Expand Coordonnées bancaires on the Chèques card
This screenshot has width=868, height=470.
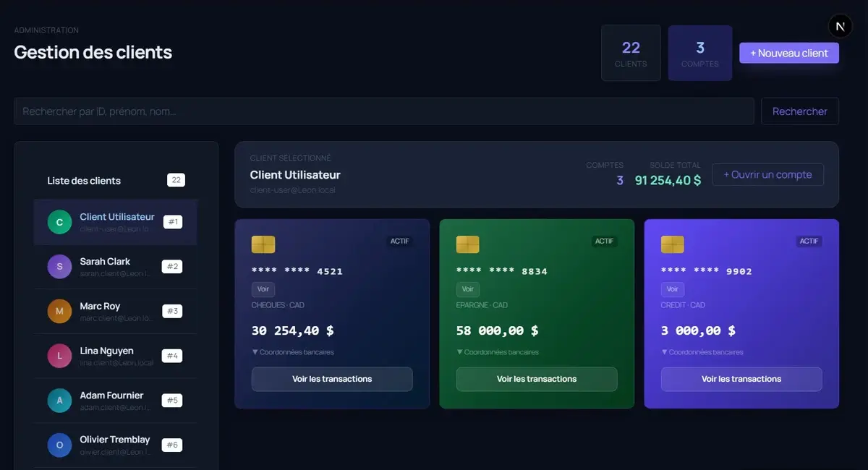coord(293,352)
